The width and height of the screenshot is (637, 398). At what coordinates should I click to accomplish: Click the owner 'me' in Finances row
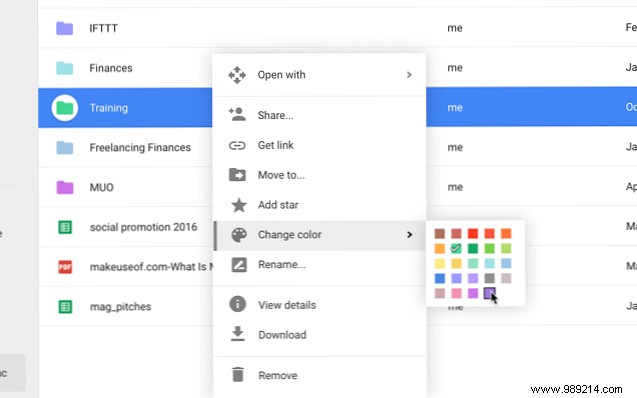pyautogui.click(x=455, y=68)
